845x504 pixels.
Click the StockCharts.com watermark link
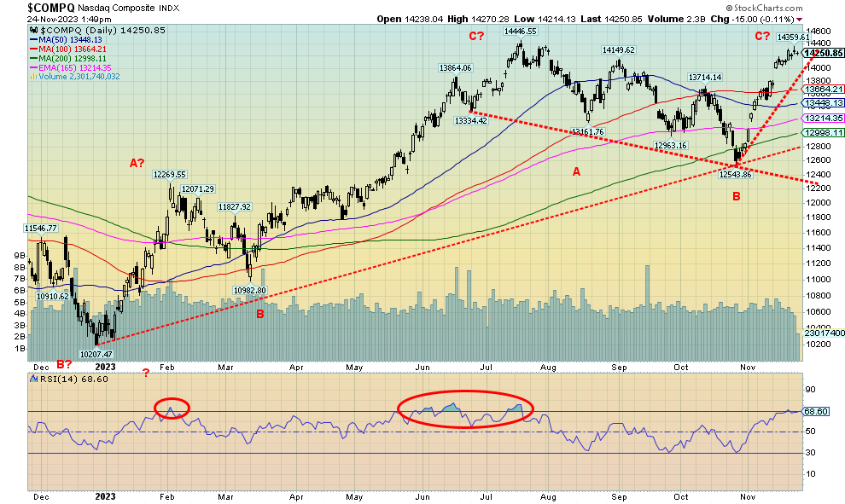[797, 8]
